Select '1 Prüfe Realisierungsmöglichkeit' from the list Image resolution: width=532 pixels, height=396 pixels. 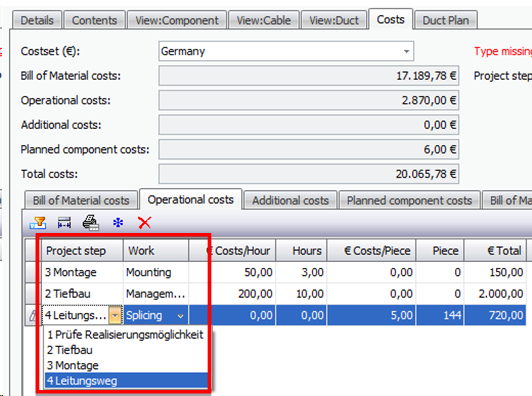tap(125, 335)
